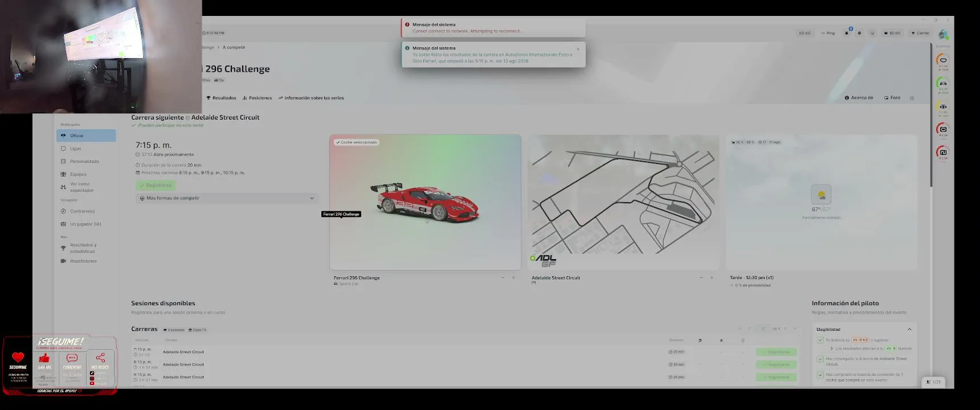This screenshot has width=980, height=410.
Task: Click the page number field in session pagination
Action: click(x=763, y=329)
